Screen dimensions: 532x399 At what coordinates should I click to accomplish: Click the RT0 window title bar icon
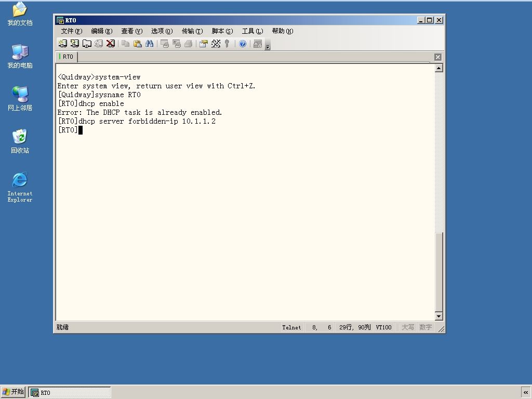60,20
